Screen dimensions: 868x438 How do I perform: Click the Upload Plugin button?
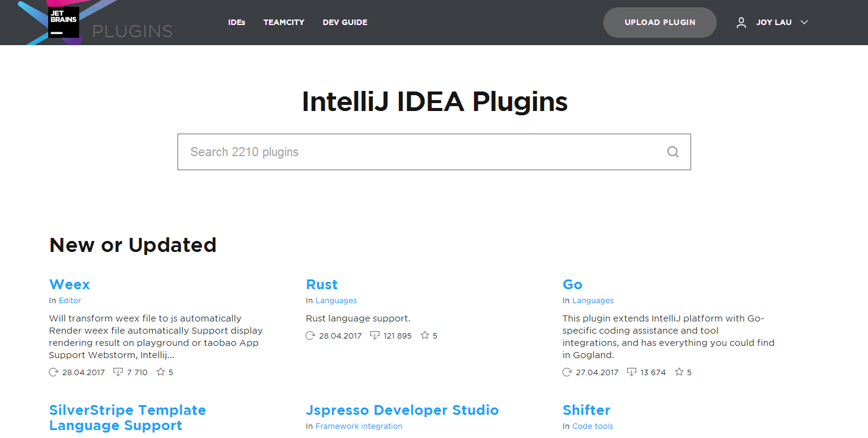click(660, 23)
